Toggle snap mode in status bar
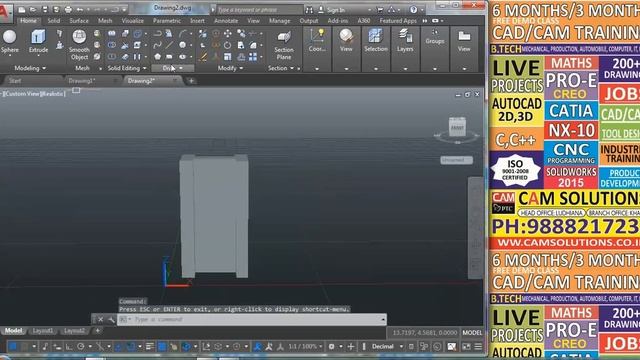This screenshot has height=360, width=640. [25, 347]
